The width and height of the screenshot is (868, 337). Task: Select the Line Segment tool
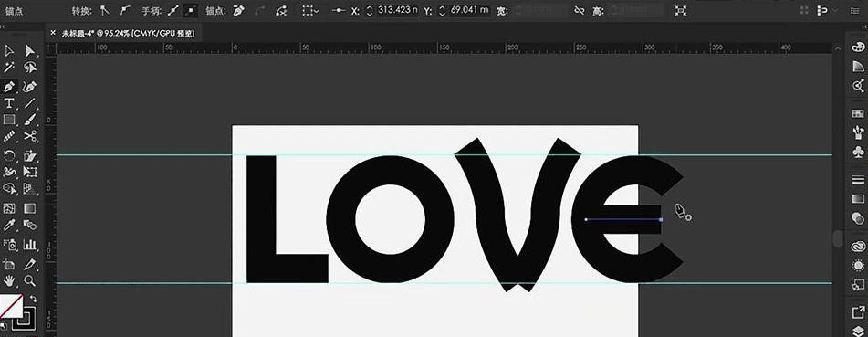click(30, 103)
